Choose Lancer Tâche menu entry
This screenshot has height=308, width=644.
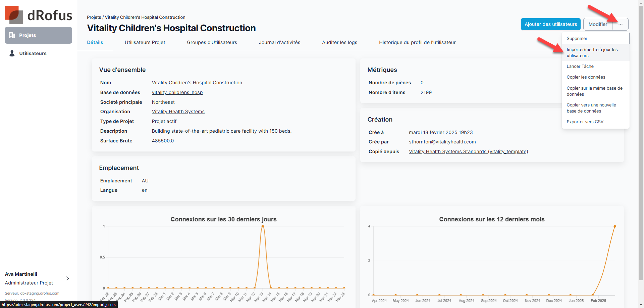(580, 67)
